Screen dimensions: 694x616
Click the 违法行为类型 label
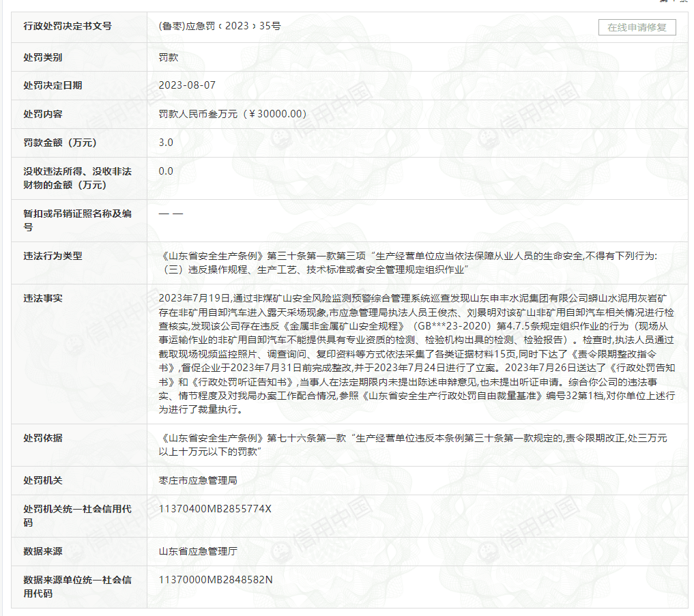pyautogui.click(x=53, y=256)
